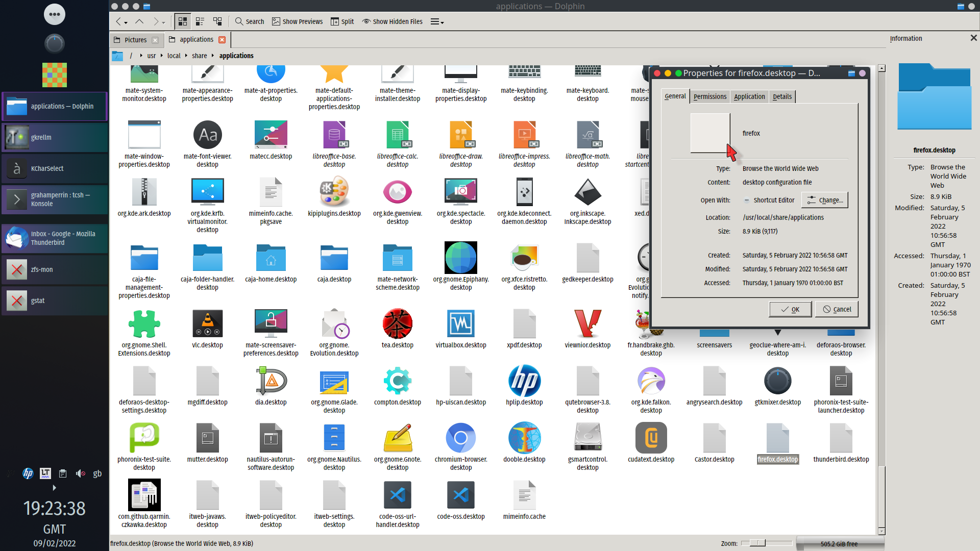Toggle Show Hidden Files
Image resolution: width=980 pixels, height=551 pixels.
pyautogui.click(x=393, y=21)
